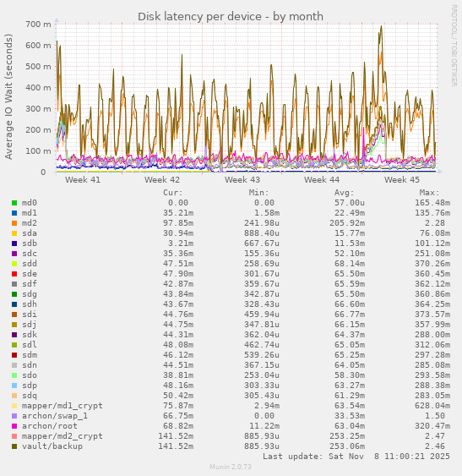Click the 100 m y-axis label
462x476 pixels.
pyautogui.click(x=38, y=151)
